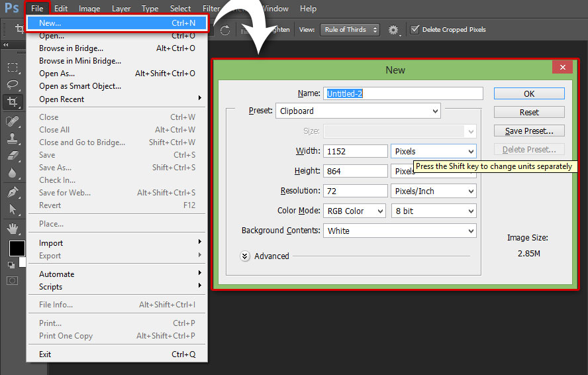Image resolution: width=588 pixels, height=375 pixels.
Task: Open the Edit menu
Action: pos(61,8)
